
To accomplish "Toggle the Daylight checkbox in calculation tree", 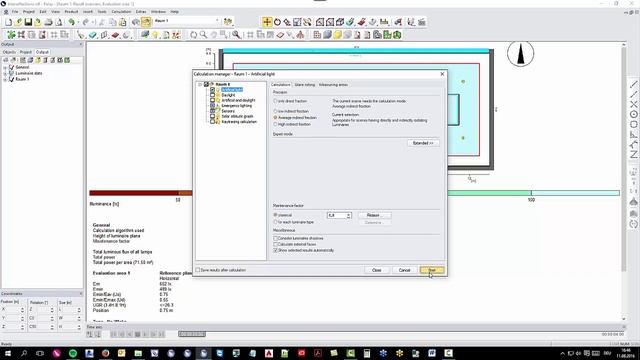I will [212, 95].
